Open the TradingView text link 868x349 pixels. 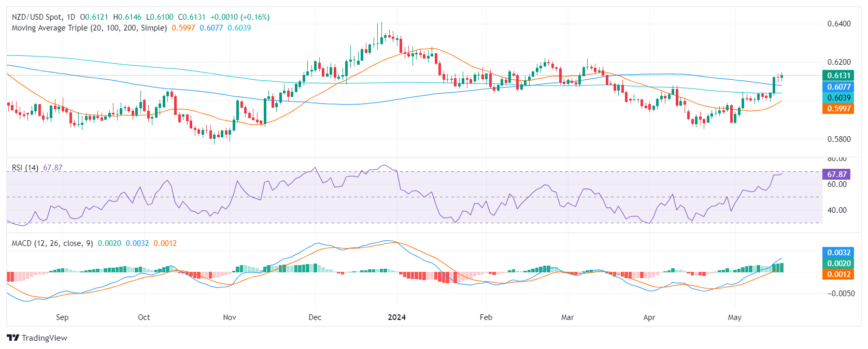click(x=45, y=338)
